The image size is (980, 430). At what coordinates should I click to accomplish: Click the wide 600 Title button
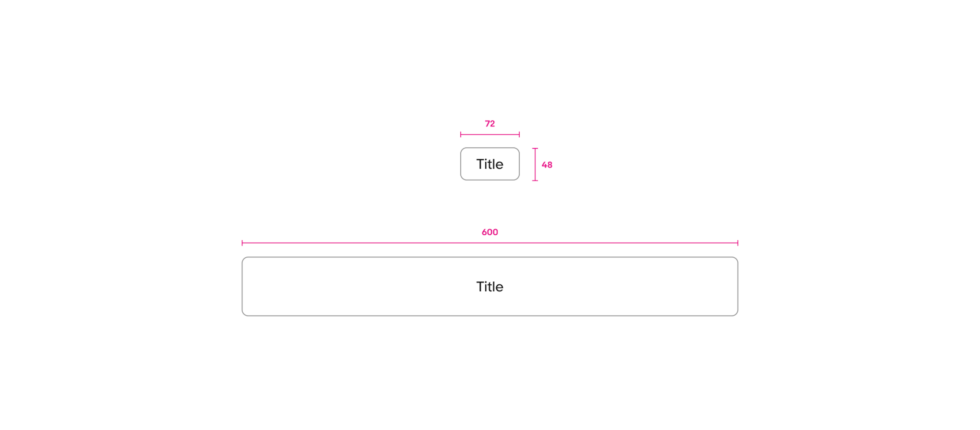point(490,286)
